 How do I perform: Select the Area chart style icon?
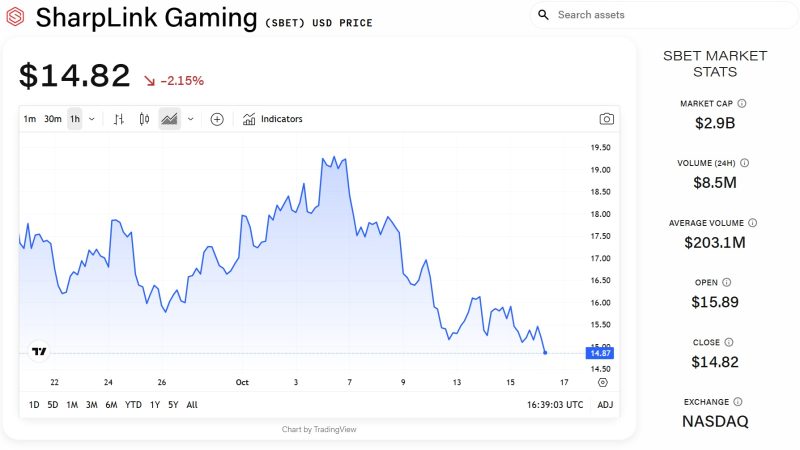pos(169,119)
